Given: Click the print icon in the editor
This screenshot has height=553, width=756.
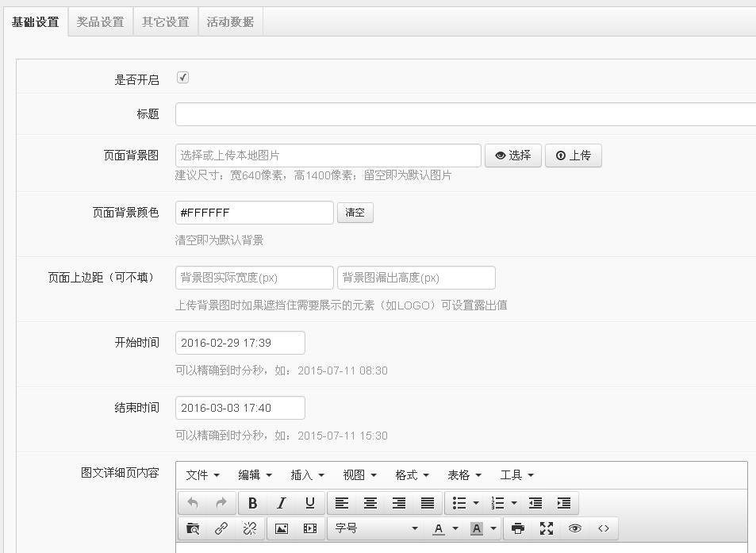Looking at the screenshot, I should pyautogui.click(x=517, y=528).
